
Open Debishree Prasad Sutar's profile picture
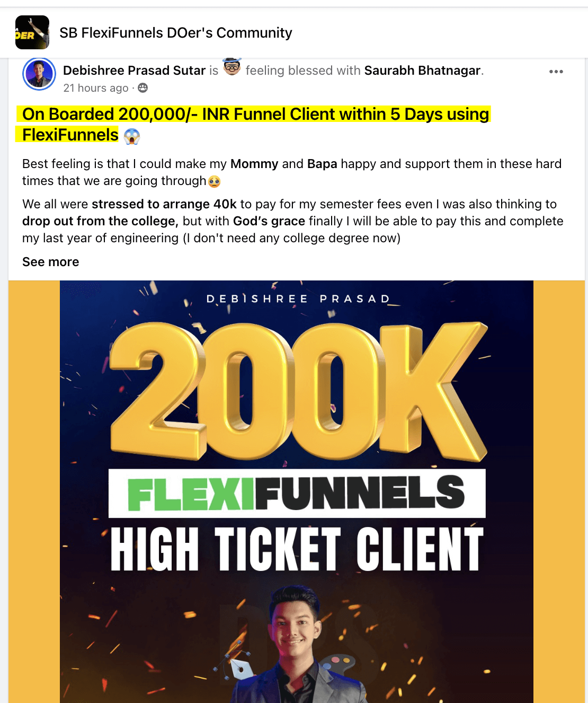[39, 74]
